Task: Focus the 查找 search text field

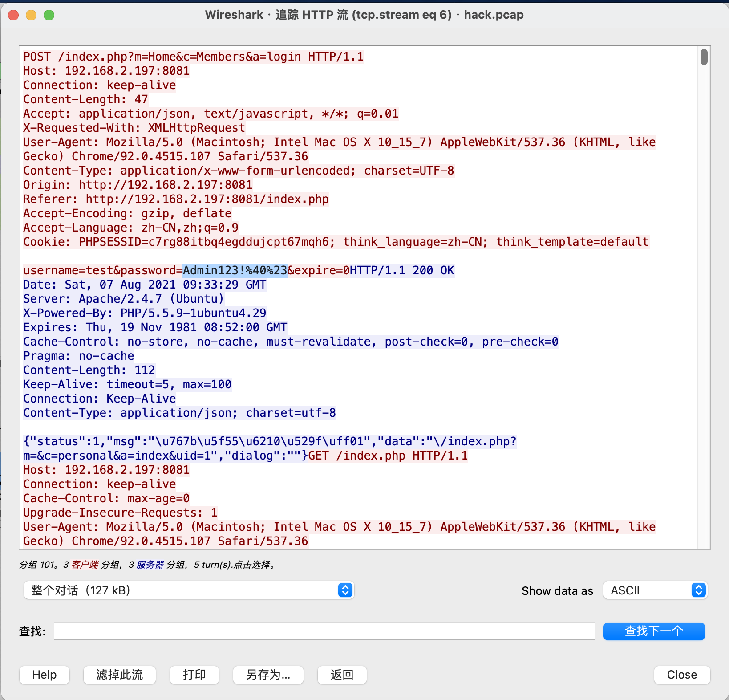Action: pos(324,631)
